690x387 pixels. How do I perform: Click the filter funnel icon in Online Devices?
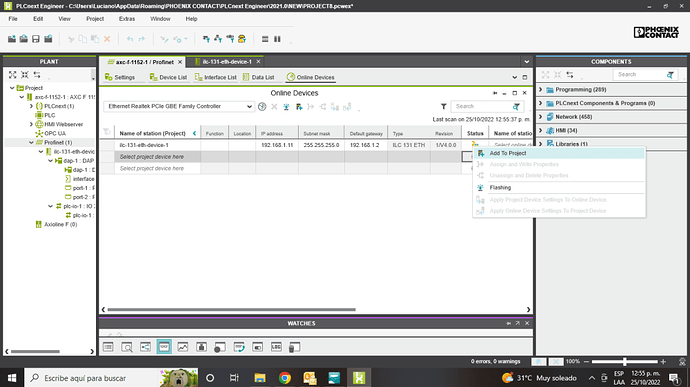tap(444, 107)
